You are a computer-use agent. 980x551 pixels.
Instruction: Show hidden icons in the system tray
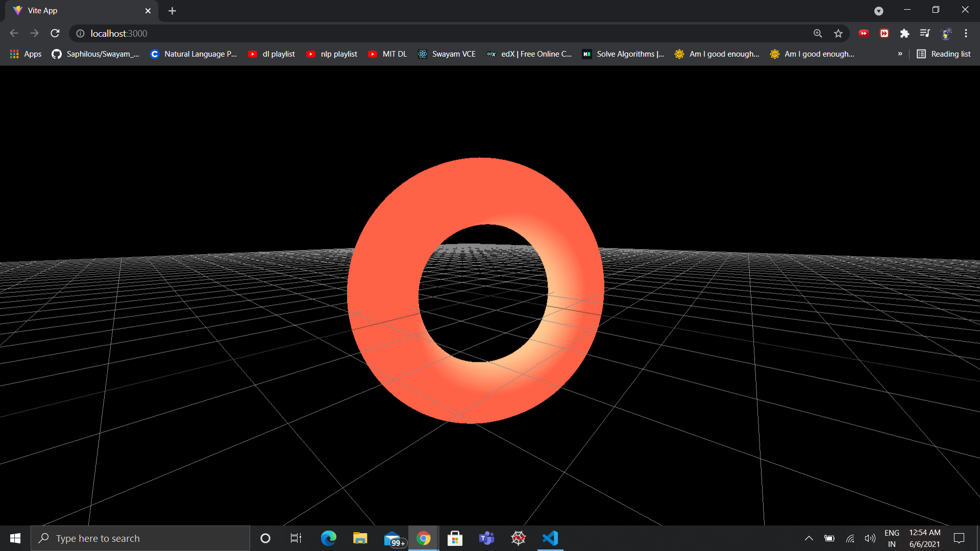(x=808, y=538)
